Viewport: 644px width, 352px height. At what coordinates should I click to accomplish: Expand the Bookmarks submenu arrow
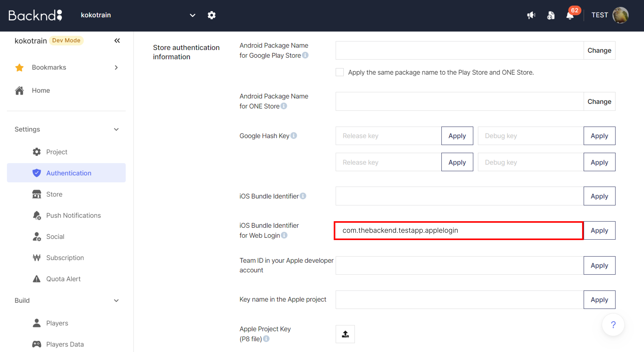click(116, 68)
